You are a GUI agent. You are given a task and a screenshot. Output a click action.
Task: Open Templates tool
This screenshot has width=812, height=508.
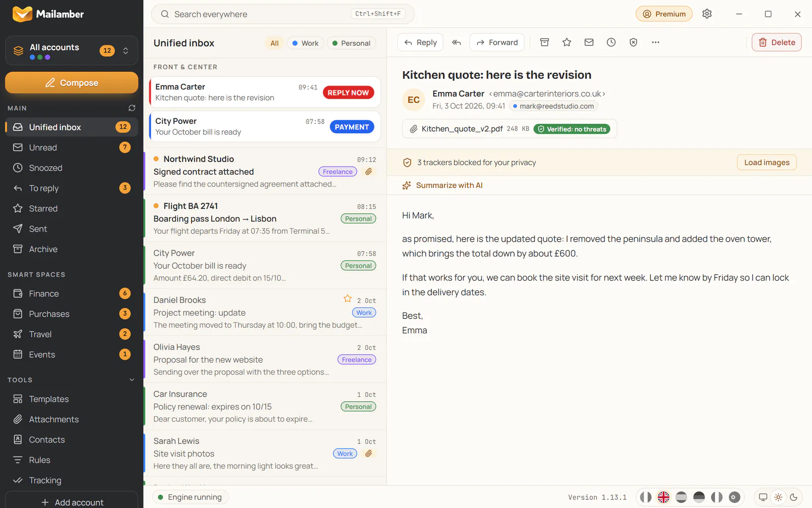pyautogui.click(x=72, y=399)
